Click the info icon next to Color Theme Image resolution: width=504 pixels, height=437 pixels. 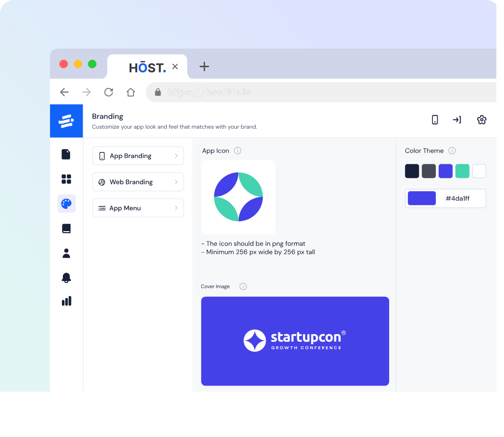pyautogui.click(x=452, y=151)
